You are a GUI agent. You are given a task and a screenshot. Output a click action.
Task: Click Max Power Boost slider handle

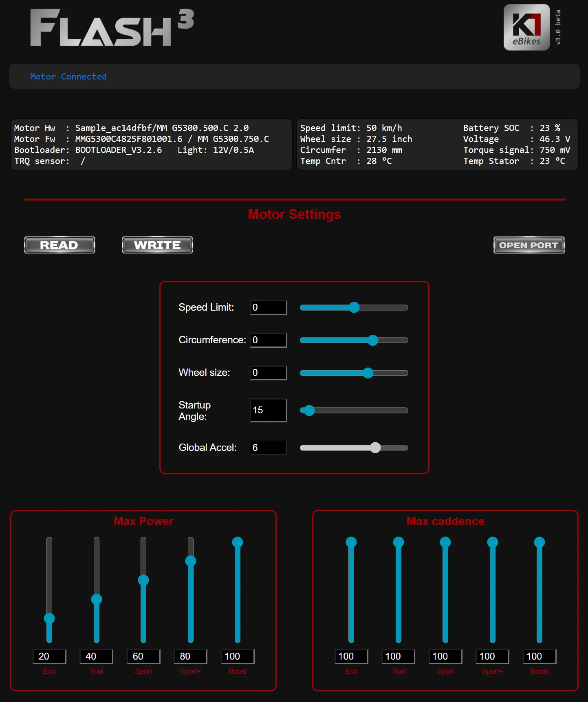238,542
